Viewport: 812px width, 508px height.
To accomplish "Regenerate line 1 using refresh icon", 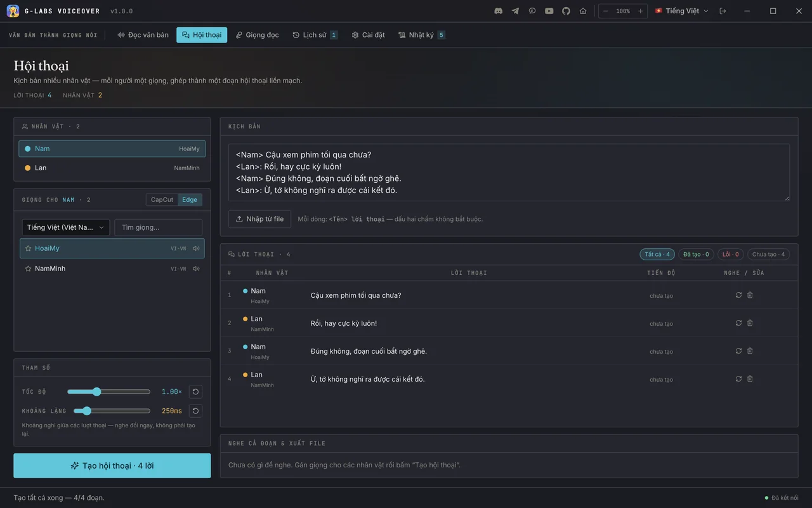I will 738,295.
